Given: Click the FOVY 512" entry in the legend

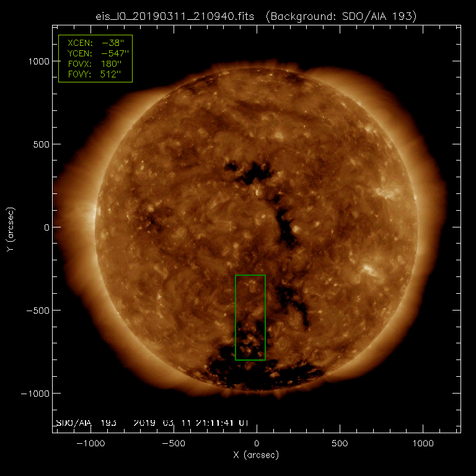Looking at the screenshot, I should (x=95, y=74).
